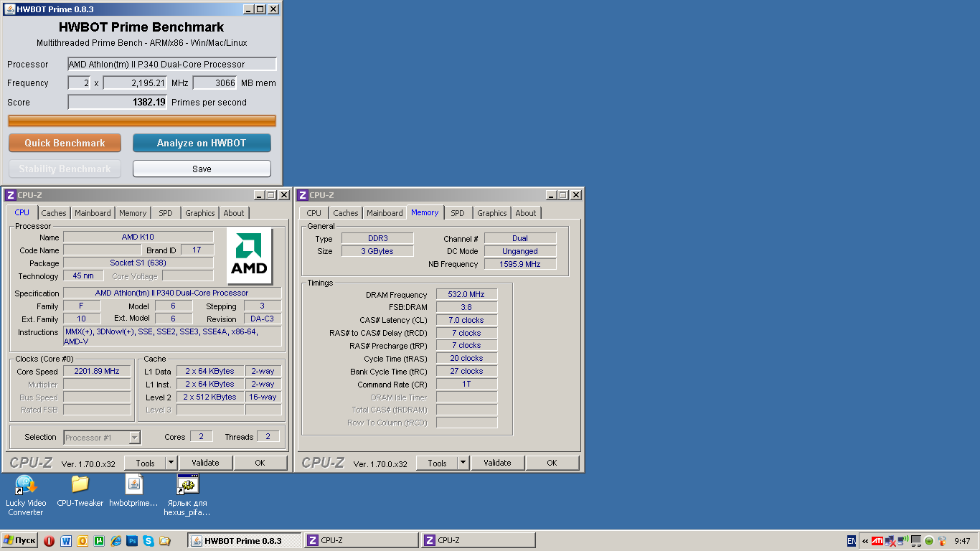Screen dimensions: 980x551
Task: Click the wireless network tray icon
Action: click(904, 541)
